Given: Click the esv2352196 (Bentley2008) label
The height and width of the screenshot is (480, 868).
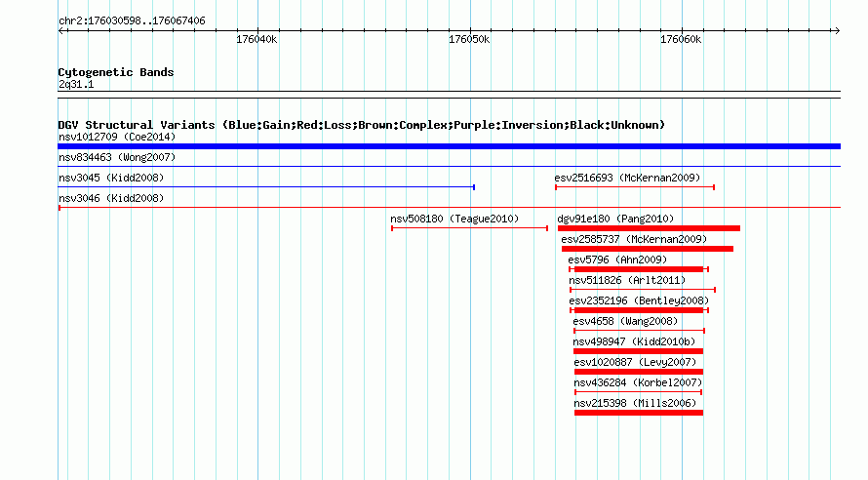Looking at the screenshot, I should [x=639, y=300].
